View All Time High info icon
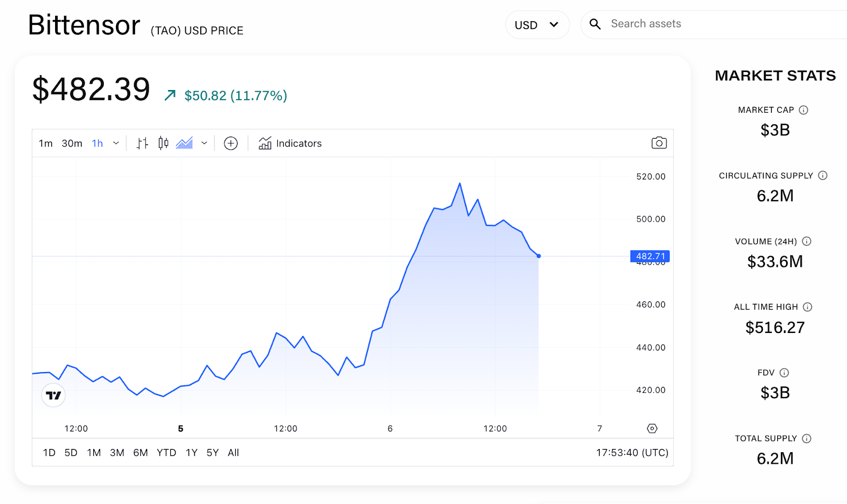 tap(807, 307)
